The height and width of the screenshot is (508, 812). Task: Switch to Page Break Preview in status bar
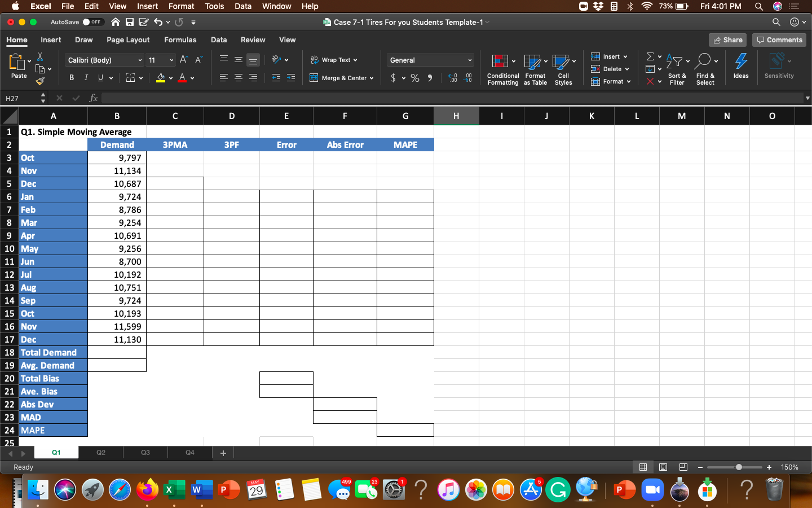click(x=683, y=467)
